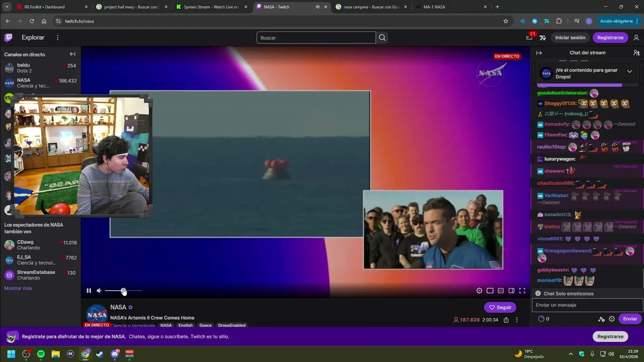Open the notifications inbox with 21 badge
This screenshot has height=362, width=644.
(x=529, y=37)
